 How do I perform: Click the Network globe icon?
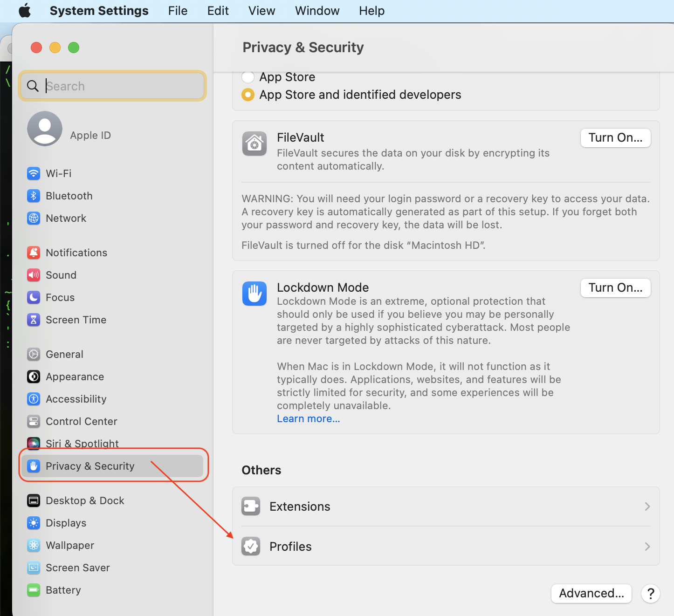34,218
